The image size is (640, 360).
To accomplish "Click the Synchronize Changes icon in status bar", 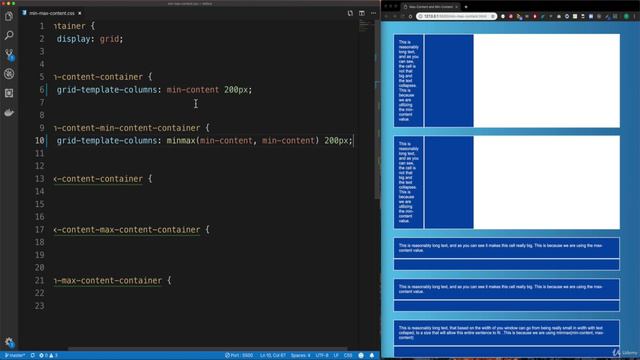I will pos(33,356).
